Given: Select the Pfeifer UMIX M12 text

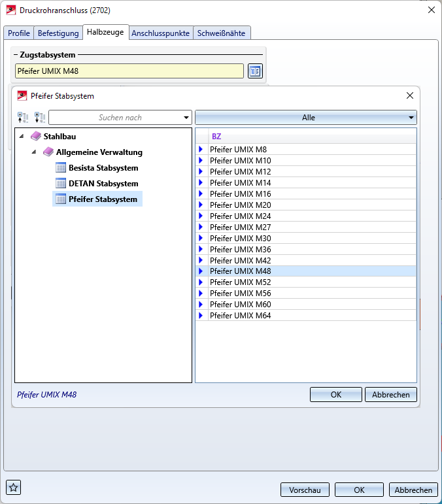Looking at the screenshot, I should tap(241, 172).
